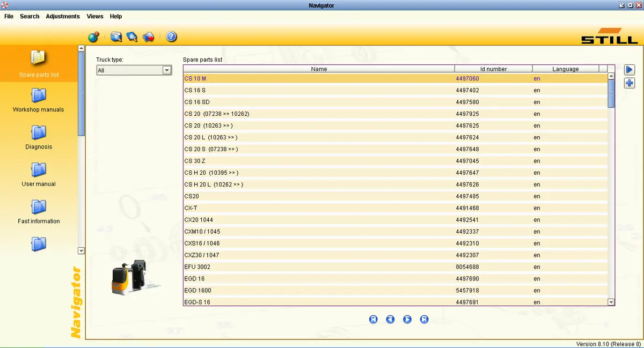Select the Fast information folder icon
Image resolution: width=644 pixels, height=348 pixels.
coord(39,207)
